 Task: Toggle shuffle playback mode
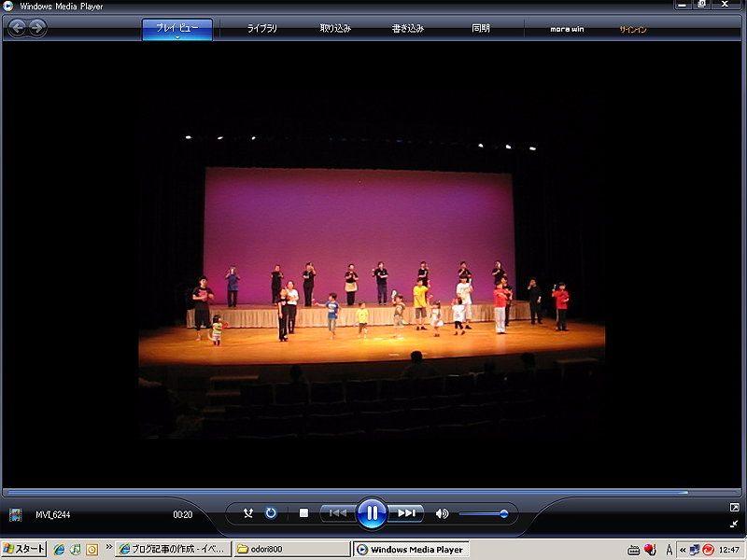(x=248, y=512)
